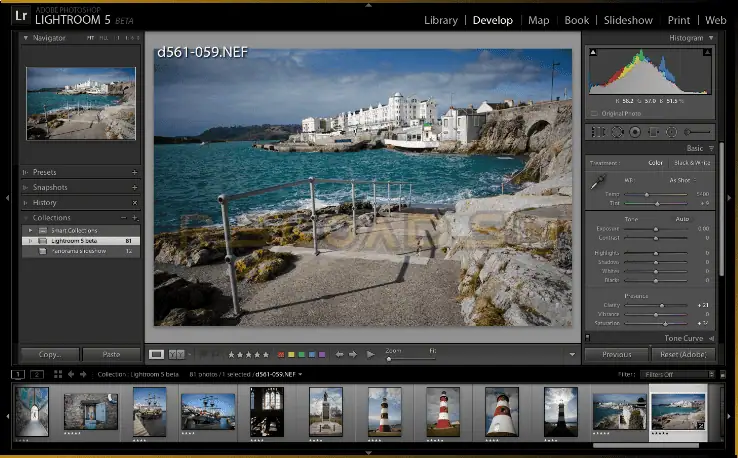The width and height of the screenshot is (738, 458).
Task: Click the Reset (Adobe) button
Action: point(683,354)
